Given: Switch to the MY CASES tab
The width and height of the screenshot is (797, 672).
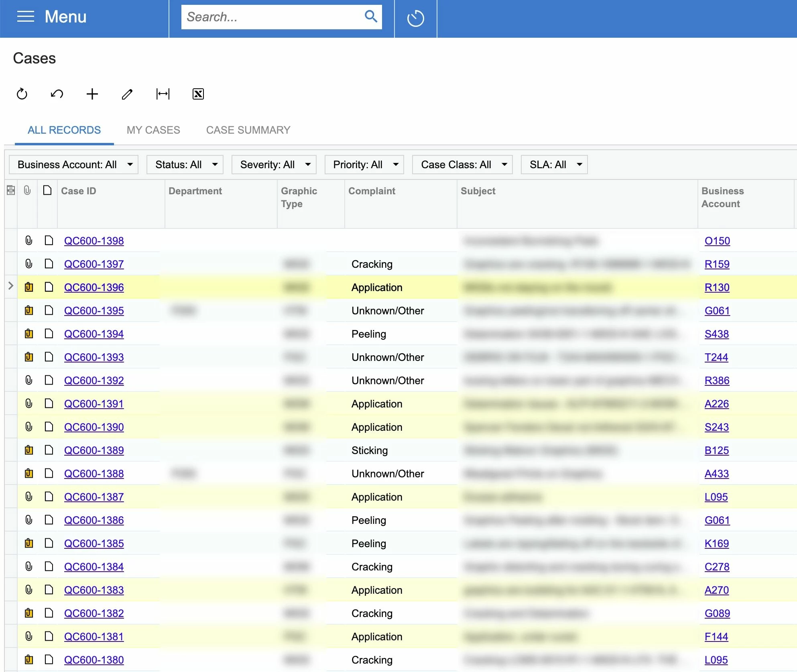Looking at the screenshot, I should (x=153, y=130).
